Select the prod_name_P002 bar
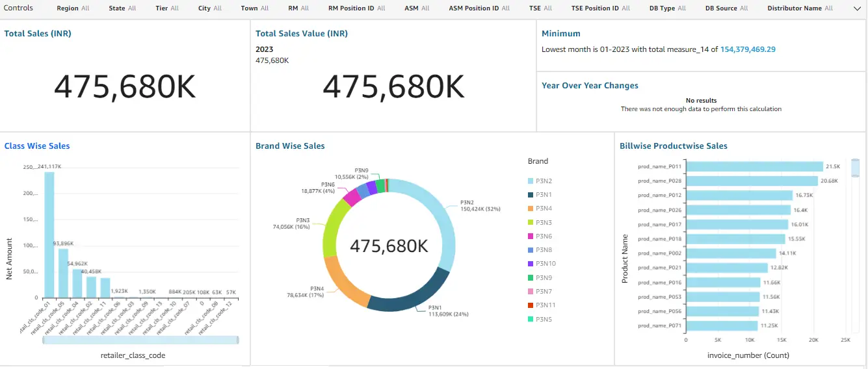 [731, 253]
